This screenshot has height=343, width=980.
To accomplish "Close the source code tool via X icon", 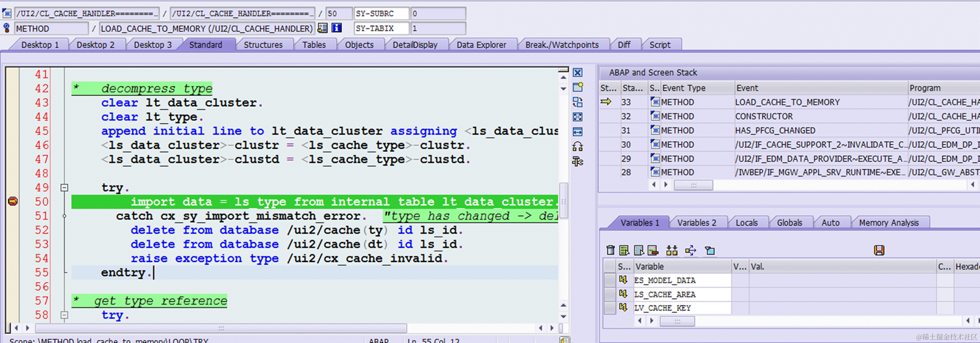I will click(x=578, y=73).
